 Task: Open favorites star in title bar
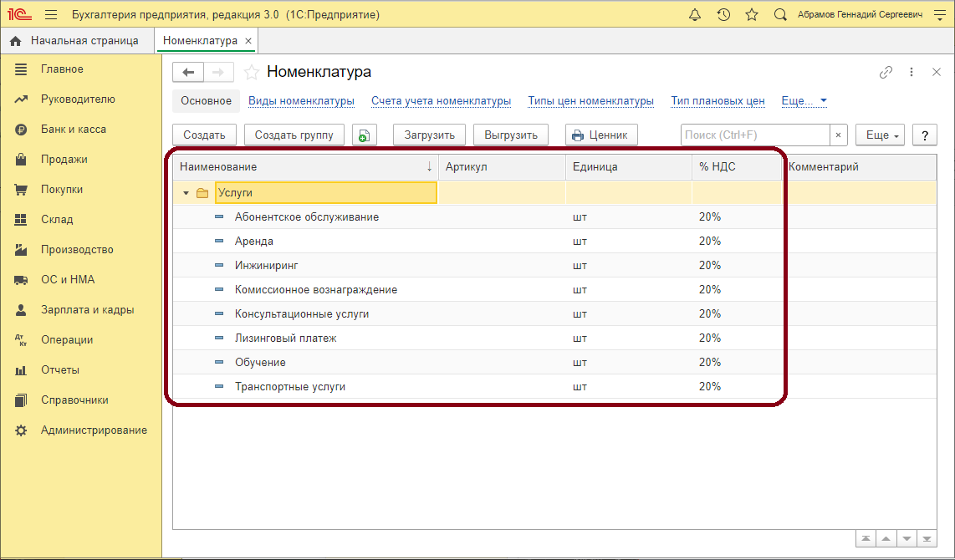coord(752,15)
